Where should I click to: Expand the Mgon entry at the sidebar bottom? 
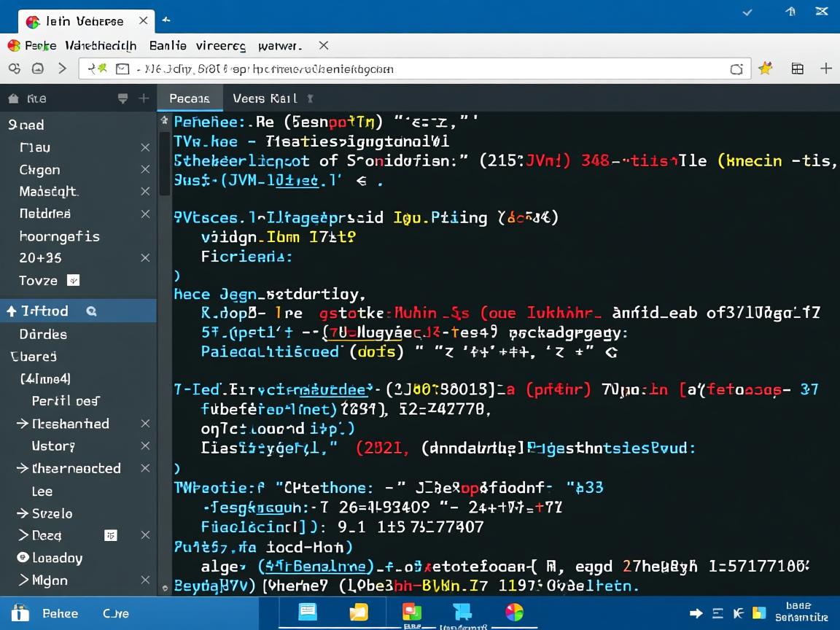coord(25,580)
